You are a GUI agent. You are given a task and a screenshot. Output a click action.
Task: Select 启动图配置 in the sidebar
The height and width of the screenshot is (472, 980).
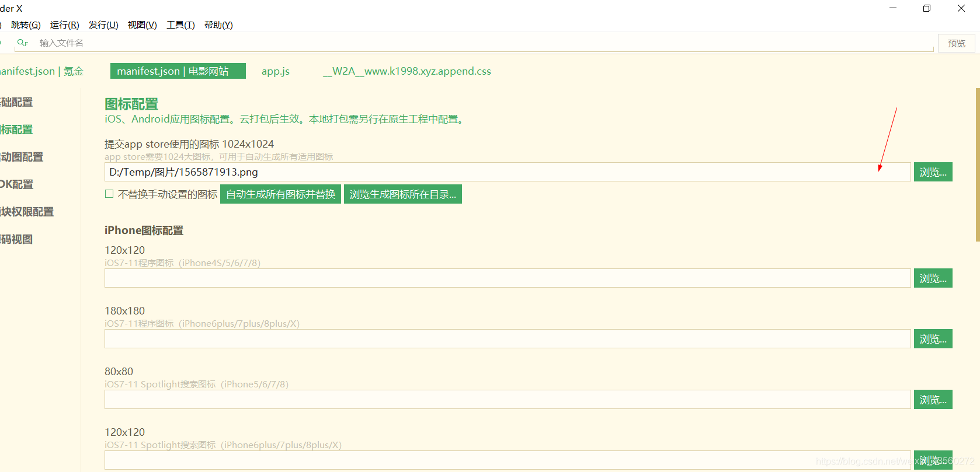coord(22,157)
